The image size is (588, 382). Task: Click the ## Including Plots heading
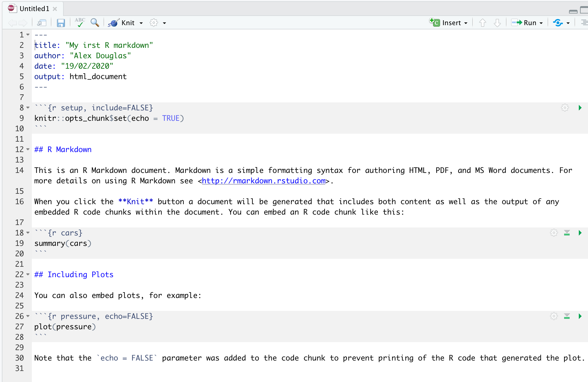click(74, 275)
